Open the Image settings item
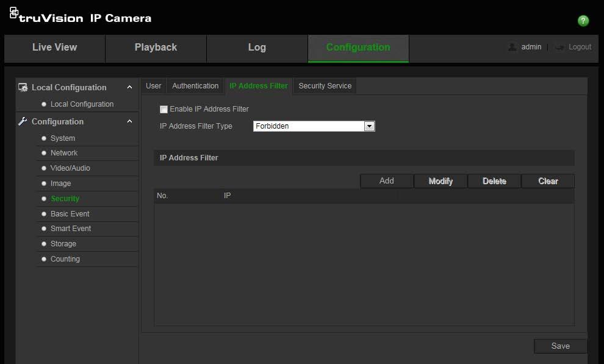This screenshot has height=364, width=604. (x=60, y=184)
